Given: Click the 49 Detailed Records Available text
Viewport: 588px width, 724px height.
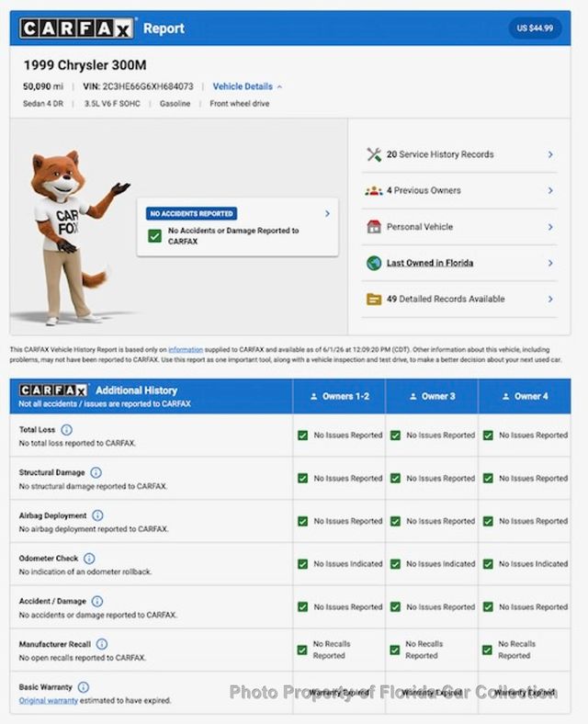Looking at the screenshot, I should pyautogui.click(x=446, y=300).
